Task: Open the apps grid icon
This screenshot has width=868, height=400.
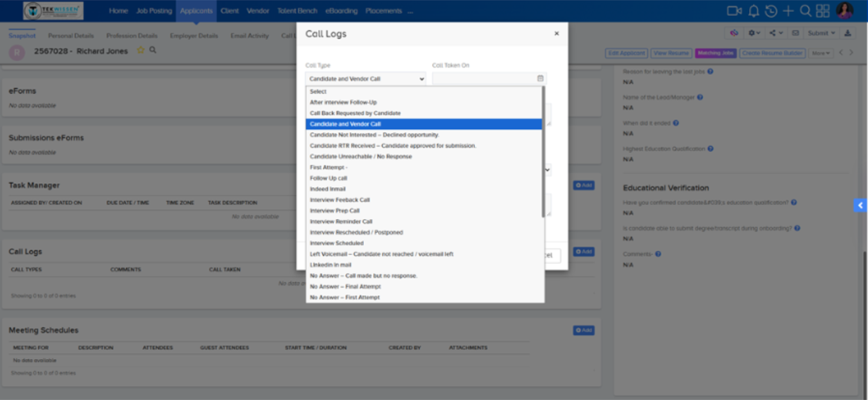Action: point(823,11)
